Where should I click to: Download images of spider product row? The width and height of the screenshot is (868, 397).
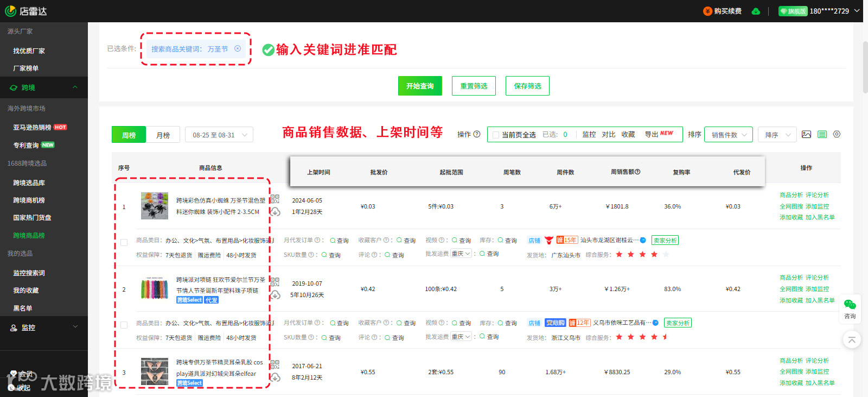pos(275,211)
